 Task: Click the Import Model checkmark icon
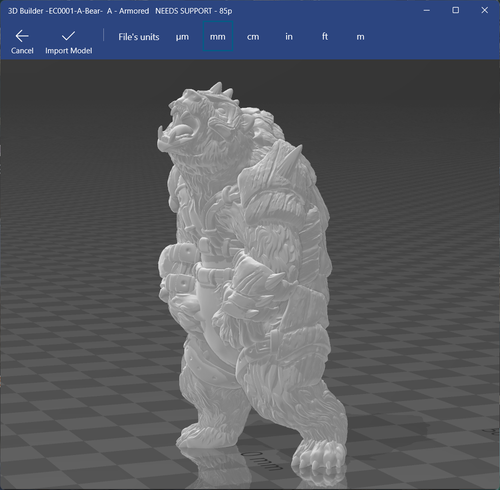pyautogui.click(x=68, y=36)
